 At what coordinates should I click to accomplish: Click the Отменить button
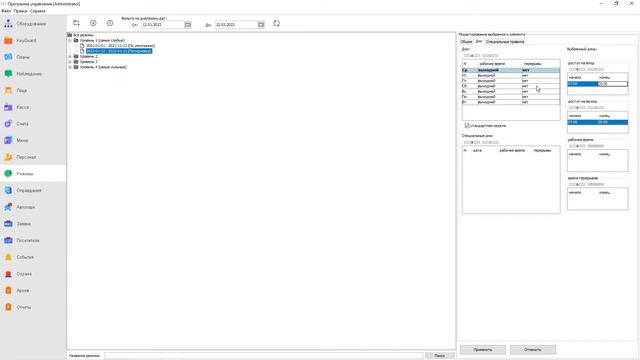533,350
